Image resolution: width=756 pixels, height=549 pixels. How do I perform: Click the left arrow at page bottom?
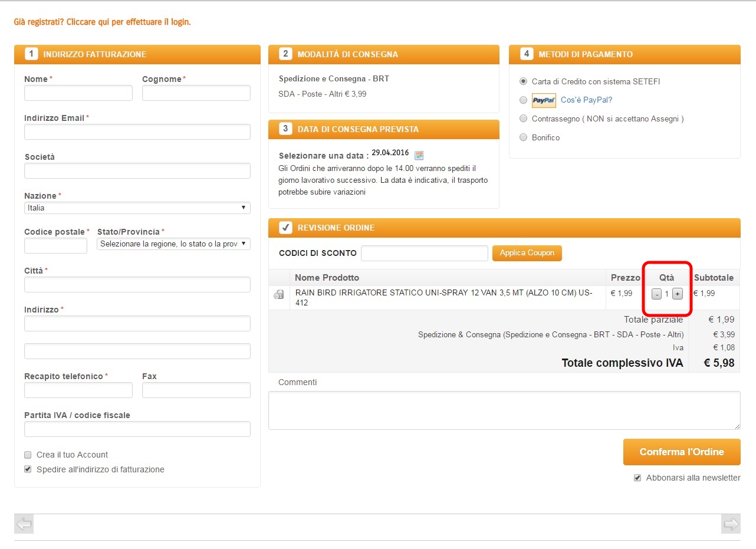(24, 524)
